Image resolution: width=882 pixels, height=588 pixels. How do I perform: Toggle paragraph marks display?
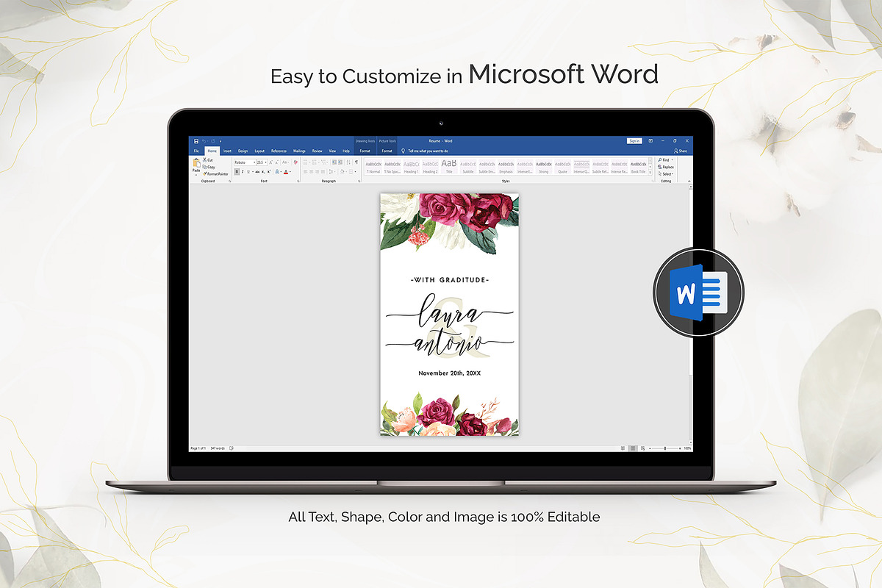[356, 162]
